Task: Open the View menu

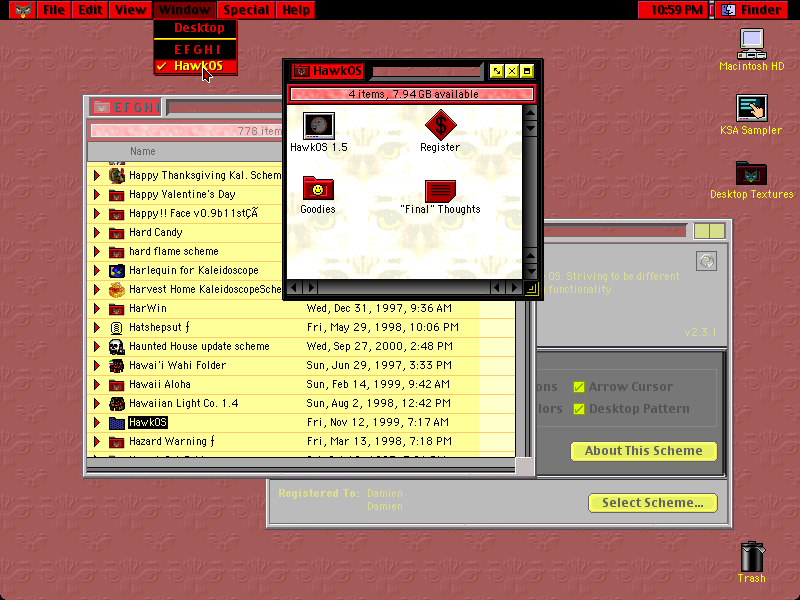Action: pyautogui.click(x=130, y=10)
